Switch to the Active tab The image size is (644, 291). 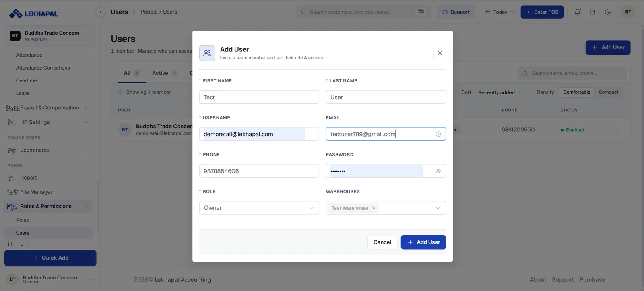click(164, 73)
